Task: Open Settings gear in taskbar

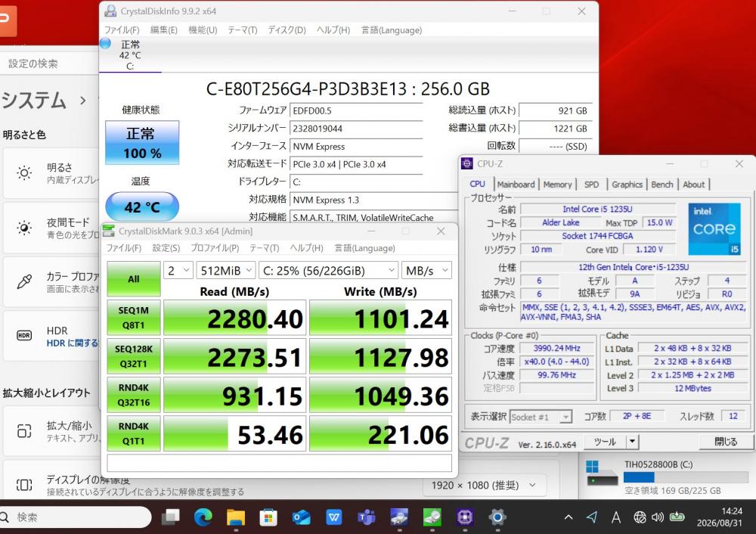Action: pyautogui.click(x=497, y=517)
